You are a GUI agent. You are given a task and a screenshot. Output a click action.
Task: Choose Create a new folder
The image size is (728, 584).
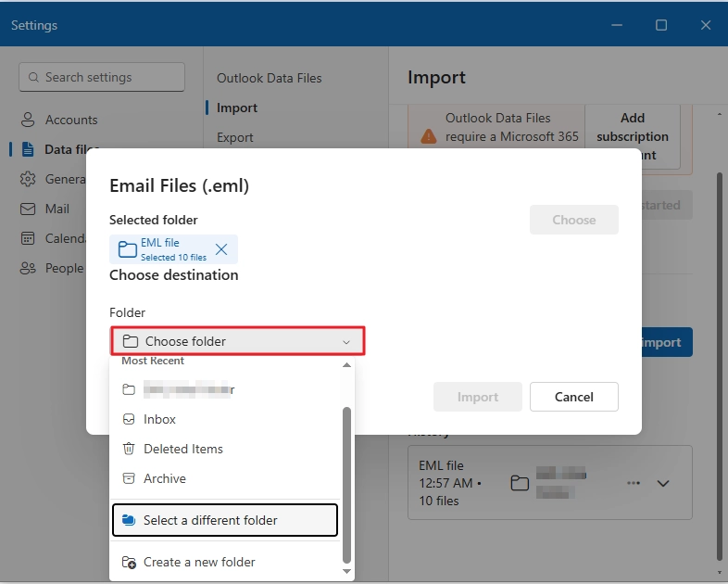(x=226, y=562)
